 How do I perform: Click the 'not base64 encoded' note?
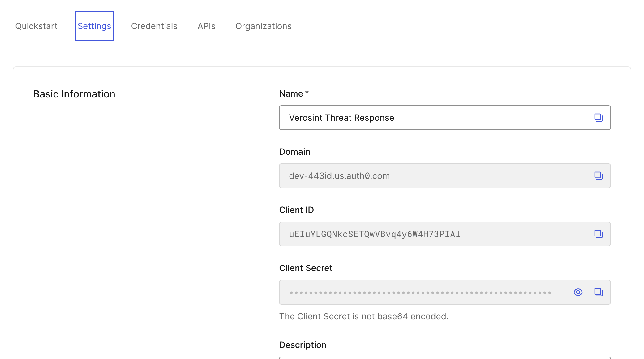pos(364,316)
